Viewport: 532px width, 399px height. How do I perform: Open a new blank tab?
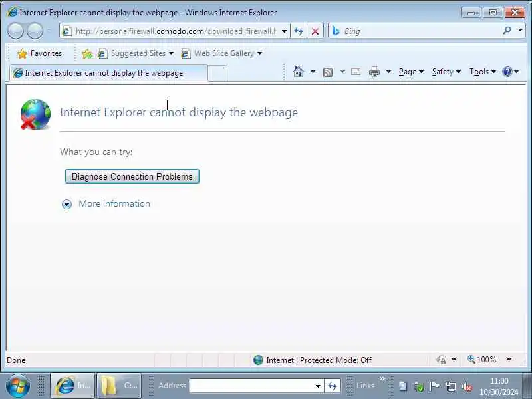coord(217,74)
